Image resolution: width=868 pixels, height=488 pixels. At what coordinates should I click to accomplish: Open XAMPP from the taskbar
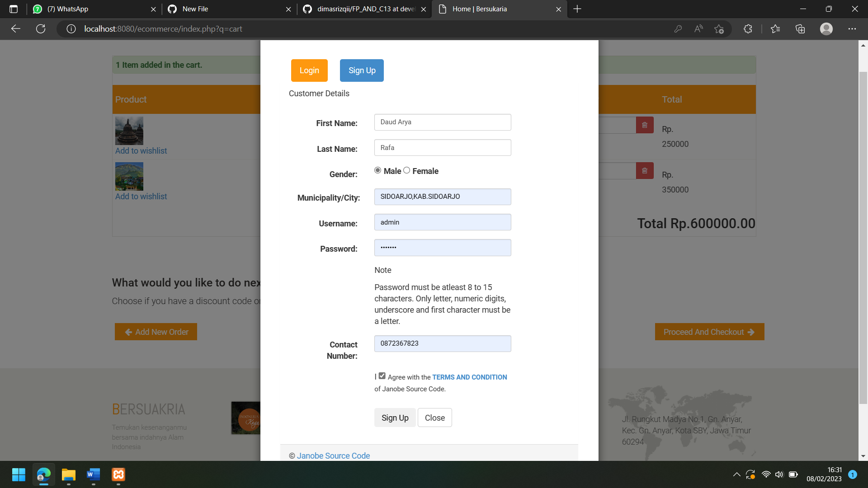point(118,475)
